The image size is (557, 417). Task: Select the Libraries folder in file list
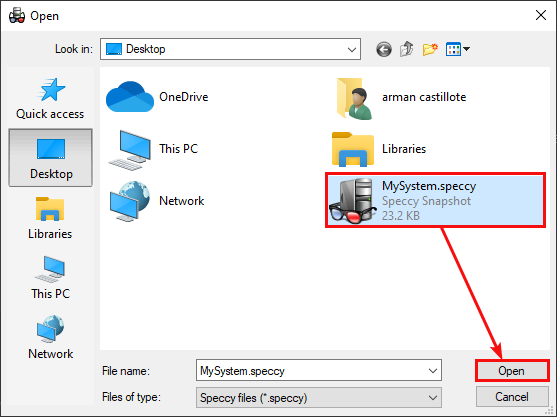(x=379, y=149)
